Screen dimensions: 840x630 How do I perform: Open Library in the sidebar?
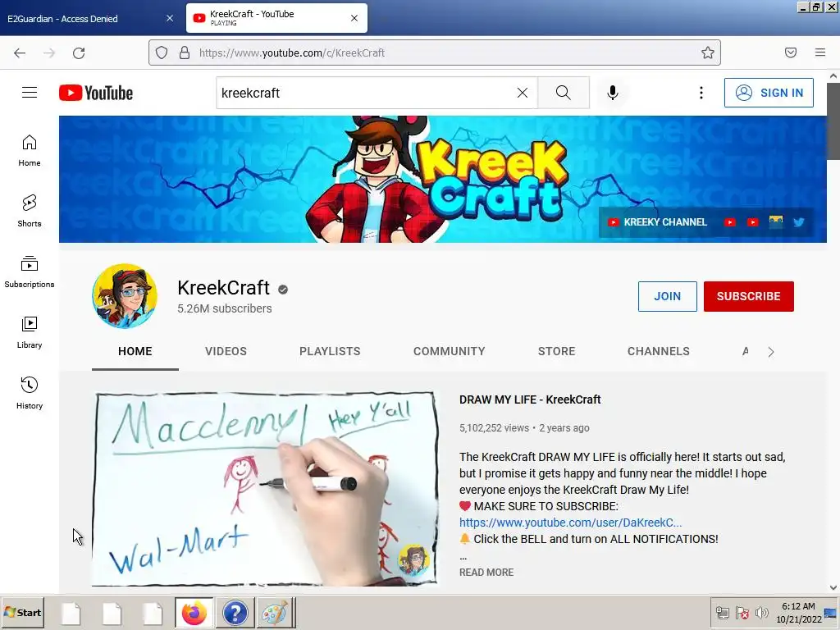30,333
